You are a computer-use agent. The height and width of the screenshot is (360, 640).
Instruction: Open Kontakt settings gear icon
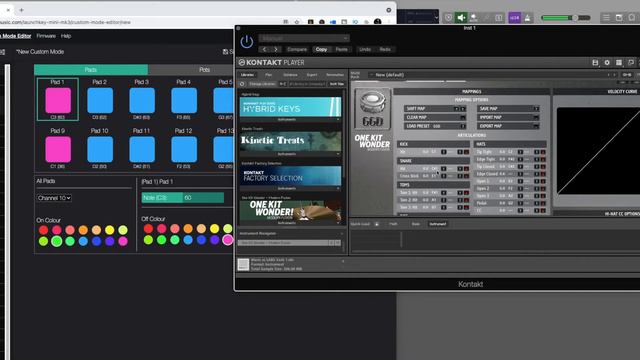pos(607,62)
